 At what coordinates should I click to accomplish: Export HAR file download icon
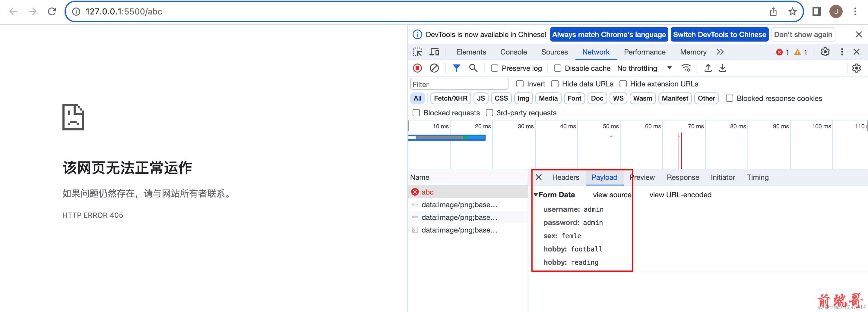click(x=722, y=68)
